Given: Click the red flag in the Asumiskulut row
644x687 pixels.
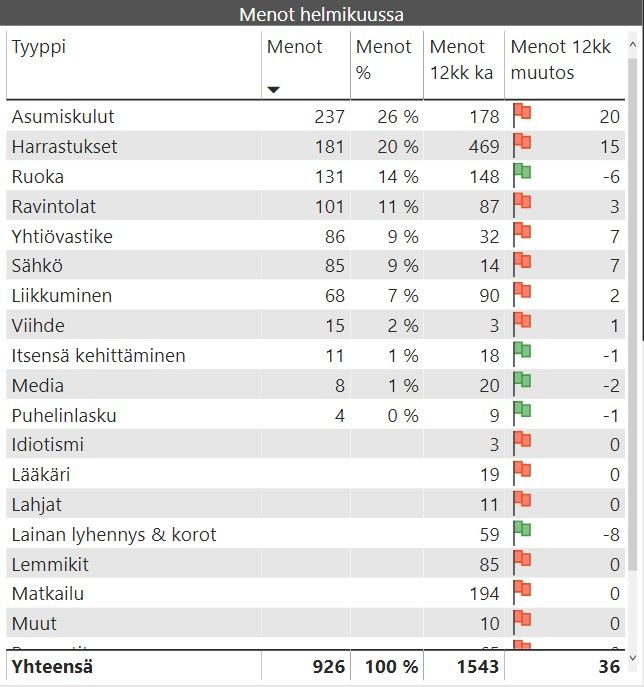Looking at the screenshot, I should point(521,115).
